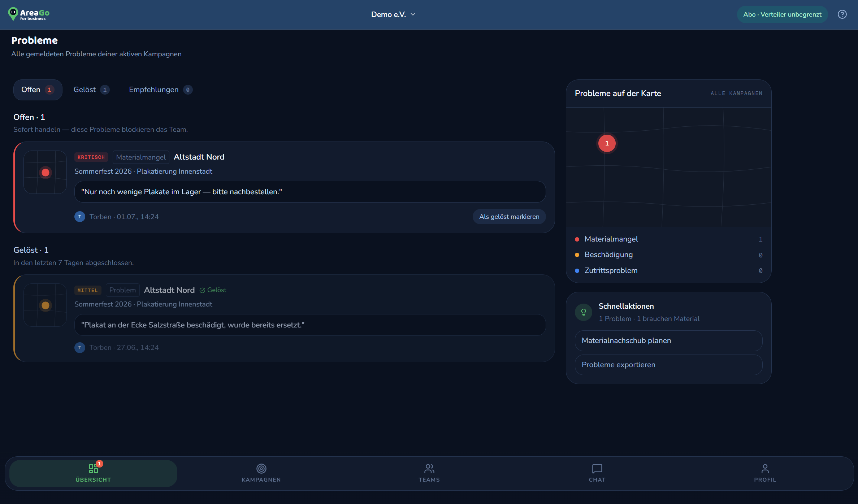Click the red cluster marker 1 on the map
Viewport: 858px width, 504px height.
607,143
